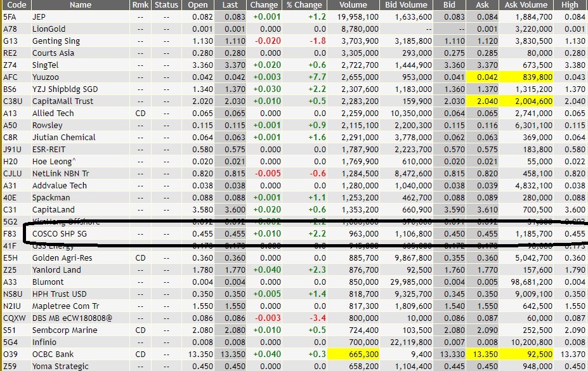Image resolution: width=588 pixels, height=371 pixels.
Task: Select Sembcorp Marine stock name
Action: click(x=65, y=330)
